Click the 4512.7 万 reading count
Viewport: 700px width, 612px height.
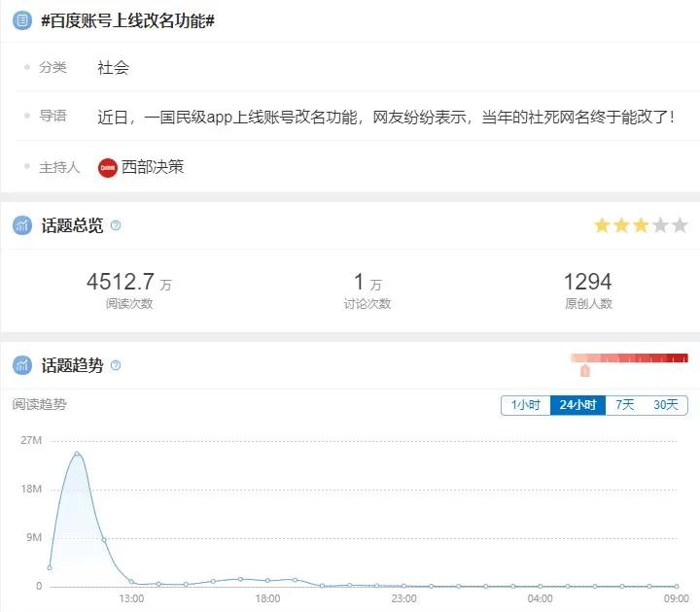coord(129,282)
